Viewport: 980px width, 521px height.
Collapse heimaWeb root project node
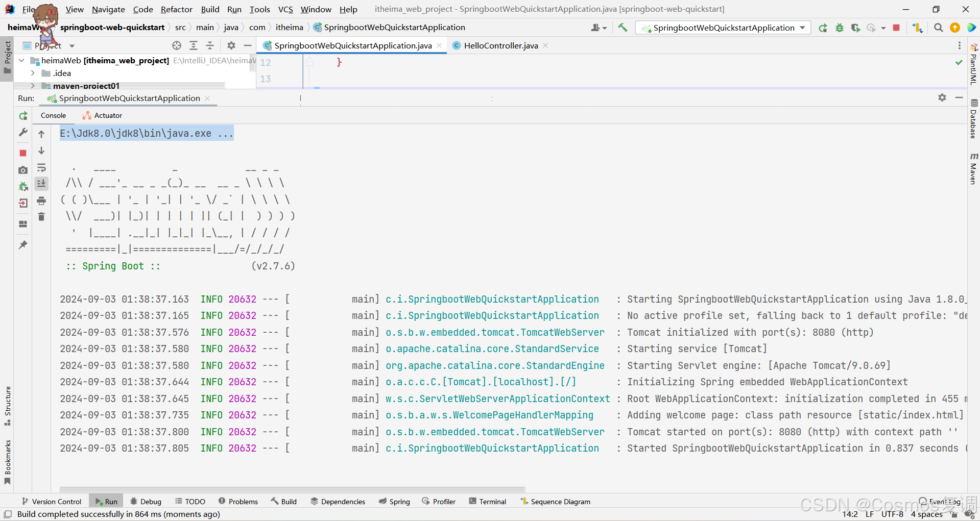pos(21,60)
